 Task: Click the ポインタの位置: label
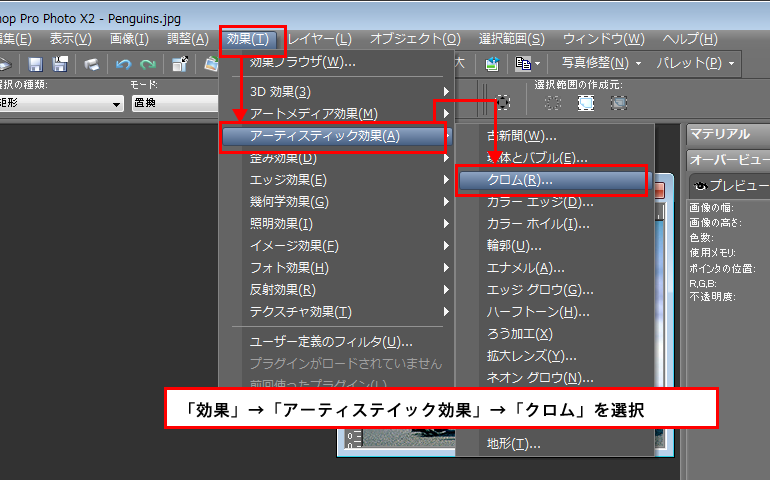tap(722, 268)
